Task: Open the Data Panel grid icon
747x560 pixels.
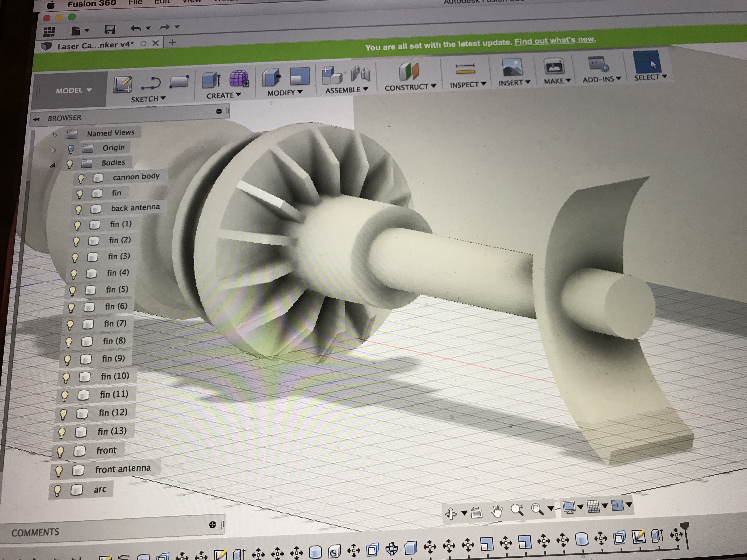Action: click(x=49, y=32)
